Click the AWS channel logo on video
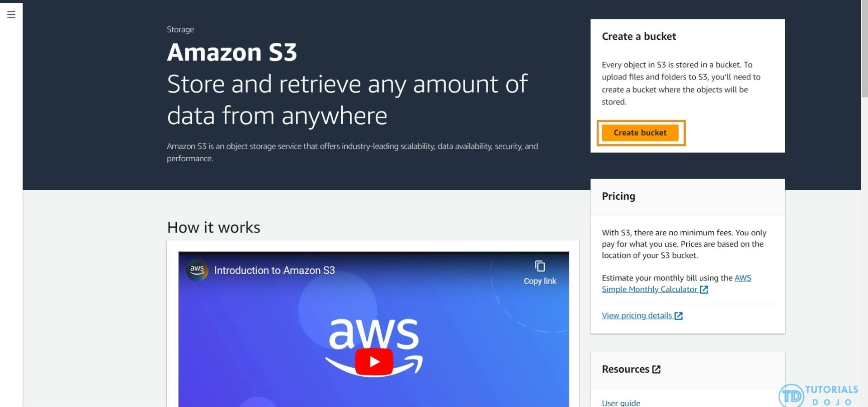Screen dimensions: 868x407 [197, 270]
